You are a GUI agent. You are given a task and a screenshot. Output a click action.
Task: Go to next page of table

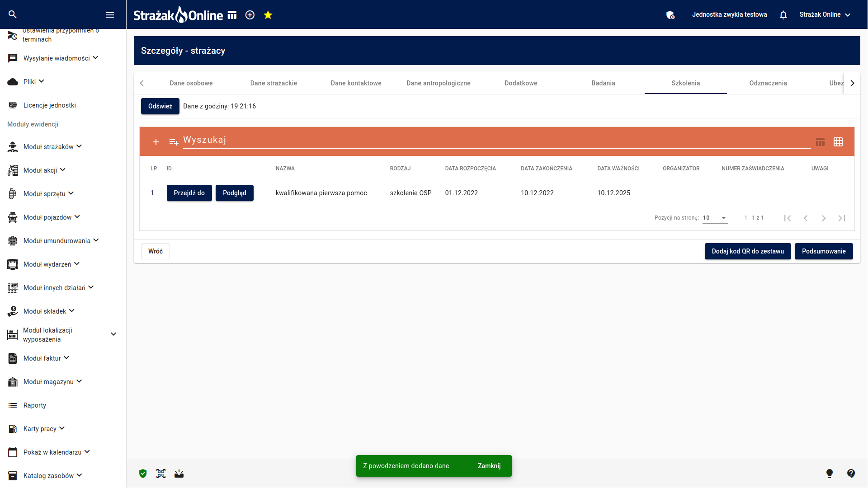point(824,218)
